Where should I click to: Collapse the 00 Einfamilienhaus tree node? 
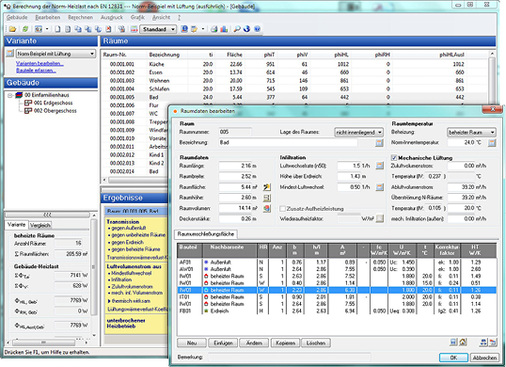[10, 95]
